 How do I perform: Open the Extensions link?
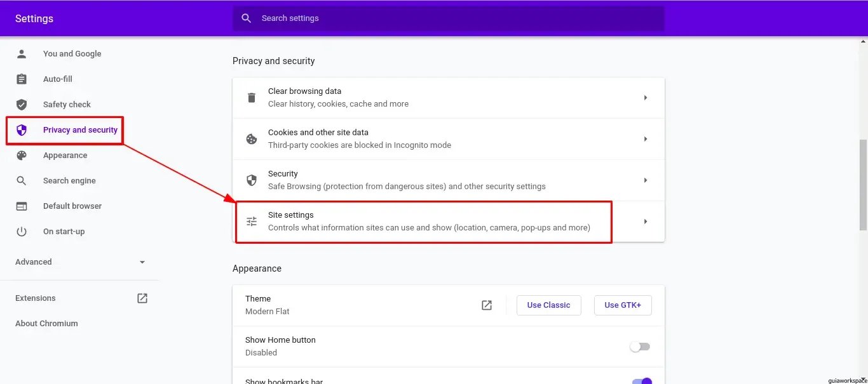[x=36, y=298]
